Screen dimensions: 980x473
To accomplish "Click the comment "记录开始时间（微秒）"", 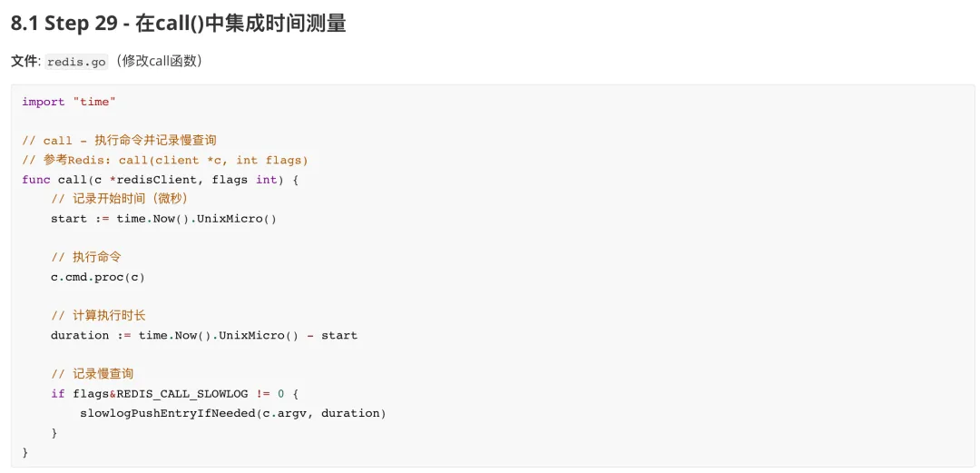I will coord(120,200).
